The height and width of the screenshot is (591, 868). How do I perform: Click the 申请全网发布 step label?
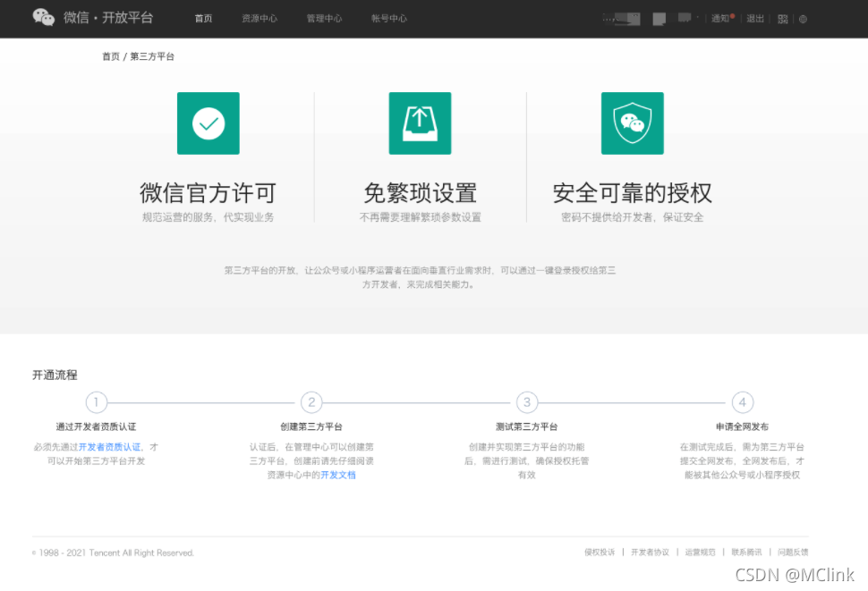coord(743,426)
